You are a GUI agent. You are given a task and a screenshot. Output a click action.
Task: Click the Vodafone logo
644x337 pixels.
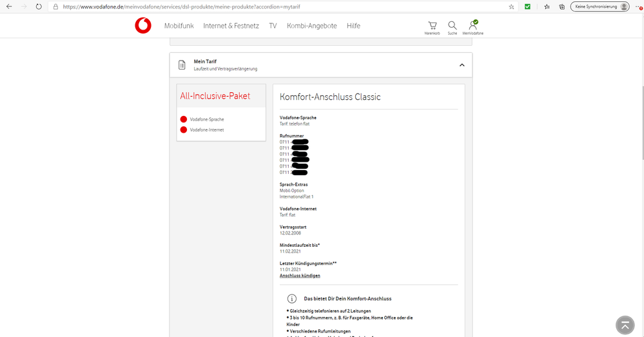pos(143,26)
